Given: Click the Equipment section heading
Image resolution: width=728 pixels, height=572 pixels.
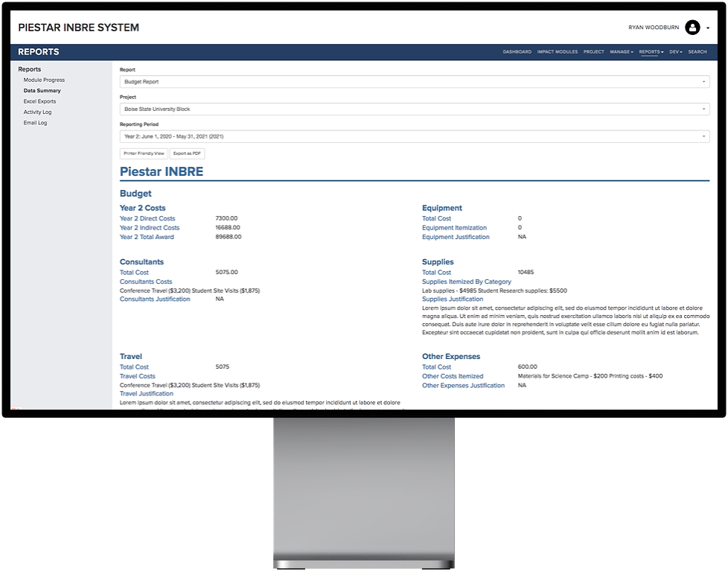Looking at the screenshot, I should [x=442, y=208].
